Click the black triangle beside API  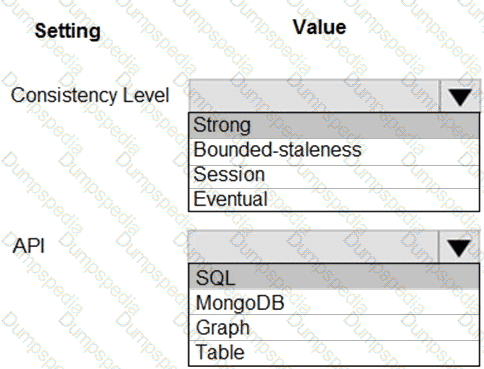459,248
